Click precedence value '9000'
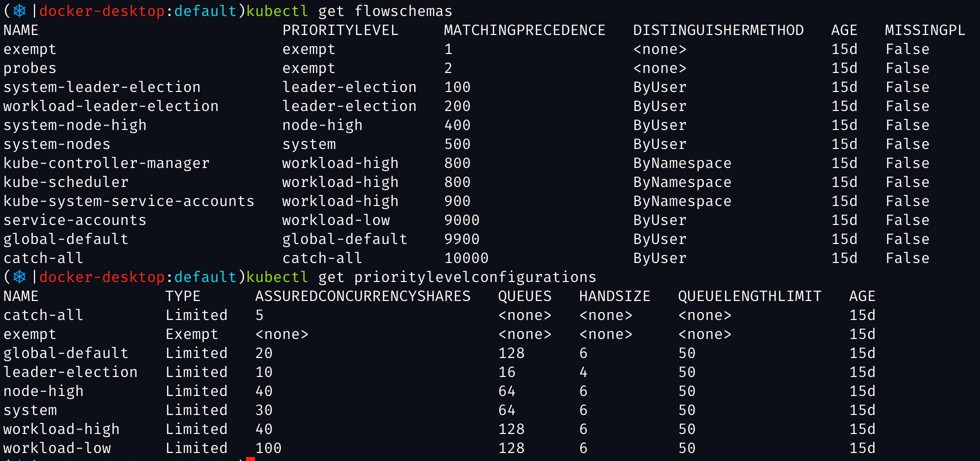The image size is (980, 461). click(x=462, y=220)
